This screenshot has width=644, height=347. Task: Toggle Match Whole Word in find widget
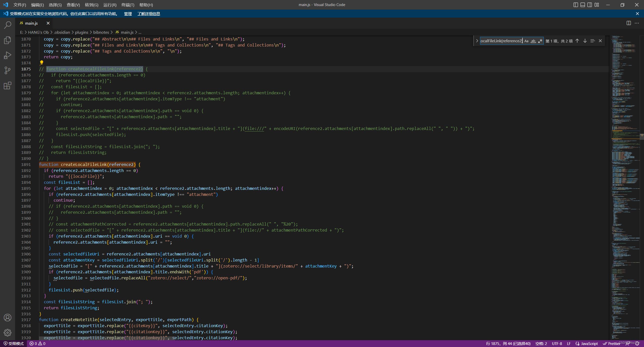533,41
